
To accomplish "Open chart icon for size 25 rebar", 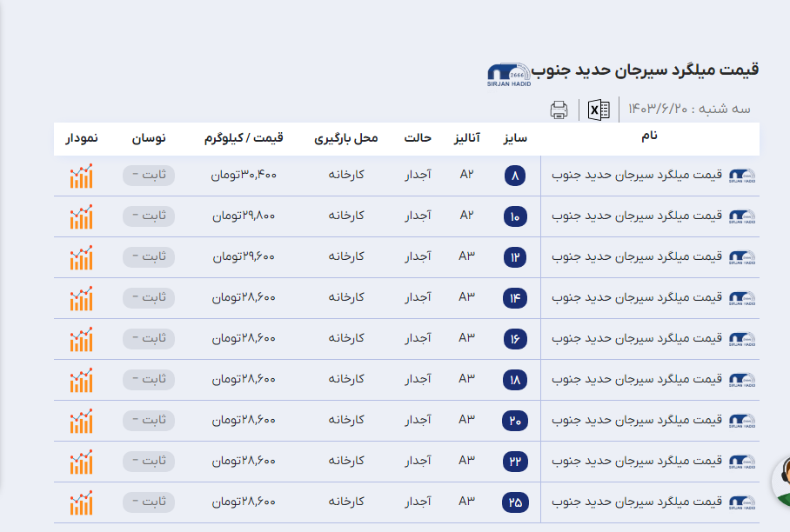I will pos(81,502).
